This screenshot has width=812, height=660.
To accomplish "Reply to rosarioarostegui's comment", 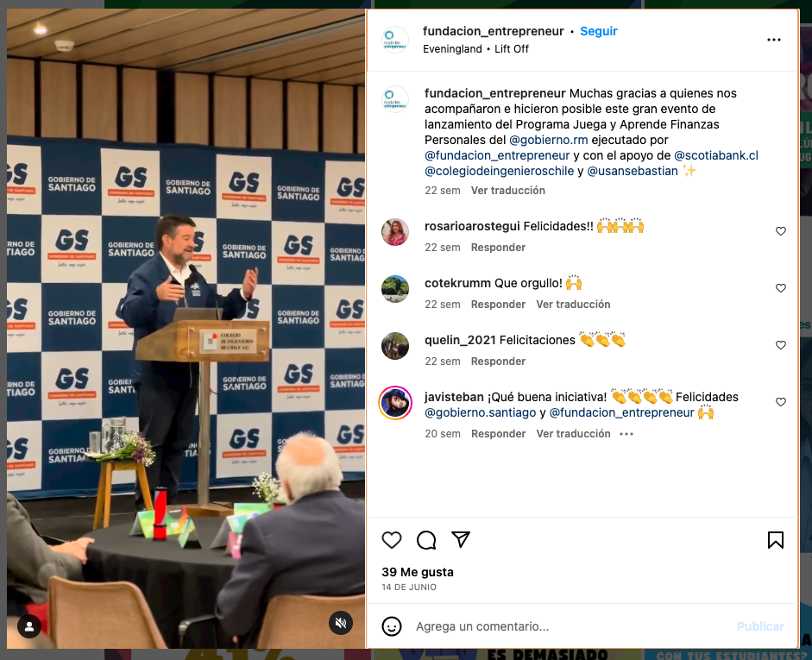I will pyautogui.click(x=498, y=248).
